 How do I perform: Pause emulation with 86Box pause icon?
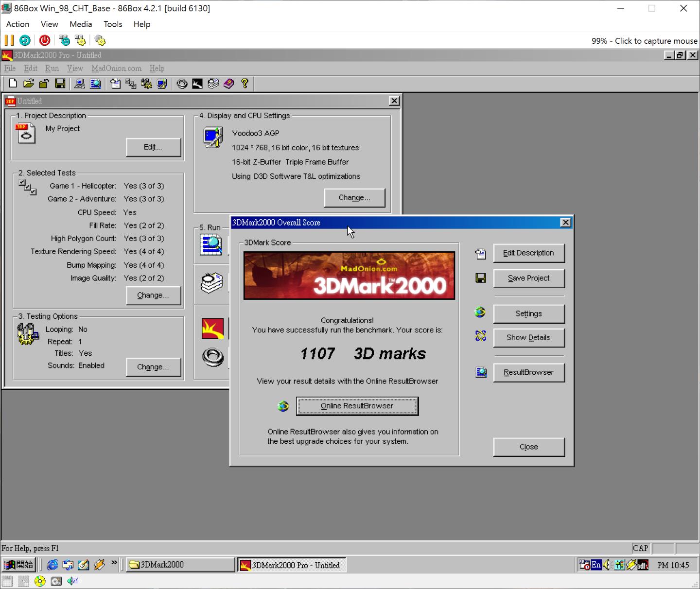coord(9,40)
